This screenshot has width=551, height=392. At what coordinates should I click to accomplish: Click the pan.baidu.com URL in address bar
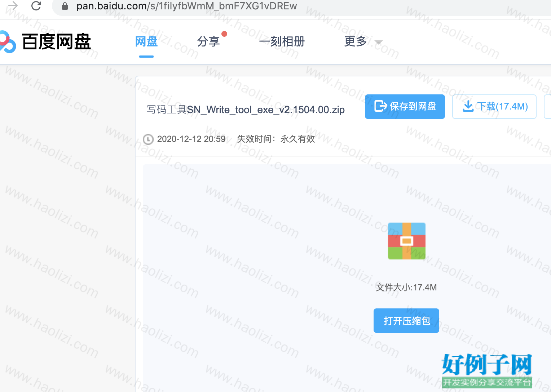pos(187,6)
